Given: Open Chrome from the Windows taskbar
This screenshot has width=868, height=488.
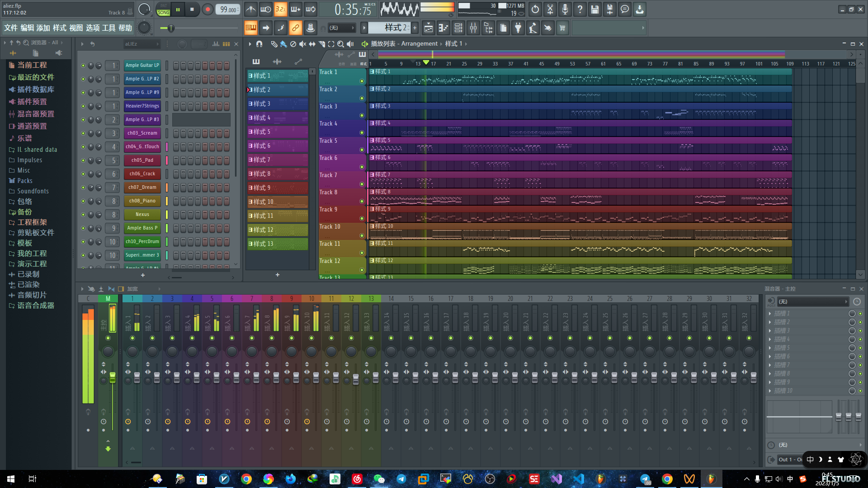Looking at the screenshot, I should tap(246, 479).
